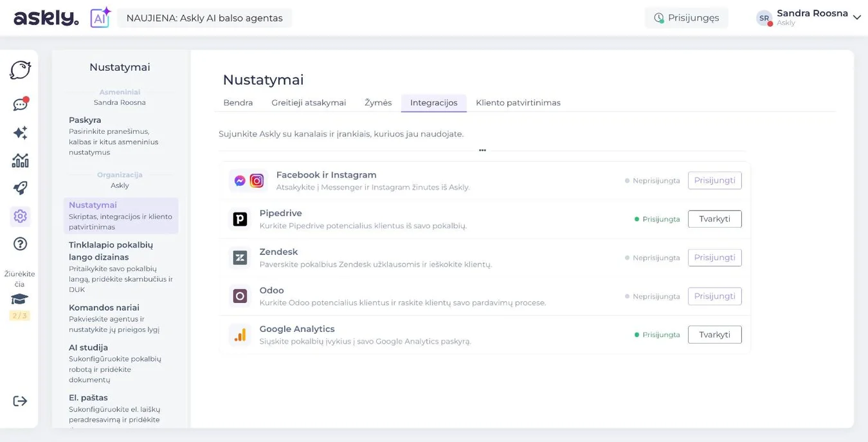Viewport: 868px width, 442px height.
Task: Open Komandos nariai in the settings menu
Action: [x=120, y=318]
